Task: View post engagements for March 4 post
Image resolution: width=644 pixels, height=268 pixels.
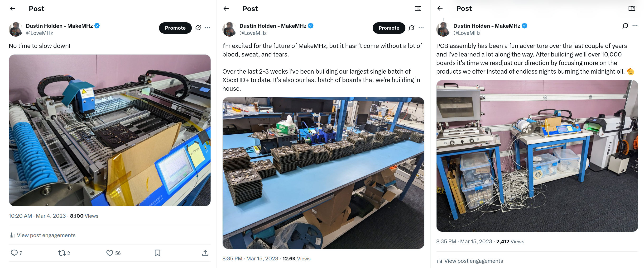Action: point(42,235)
